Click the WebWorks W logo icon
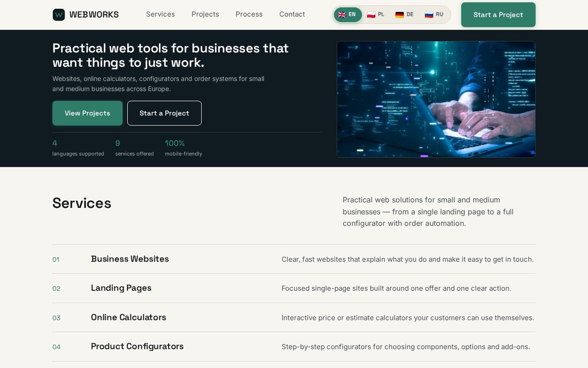 [59, 15]
